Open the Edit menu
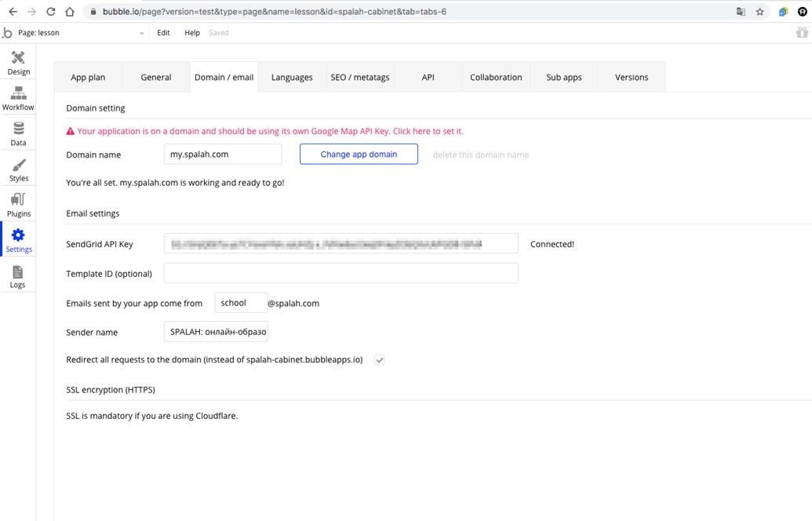 (163, 33)
